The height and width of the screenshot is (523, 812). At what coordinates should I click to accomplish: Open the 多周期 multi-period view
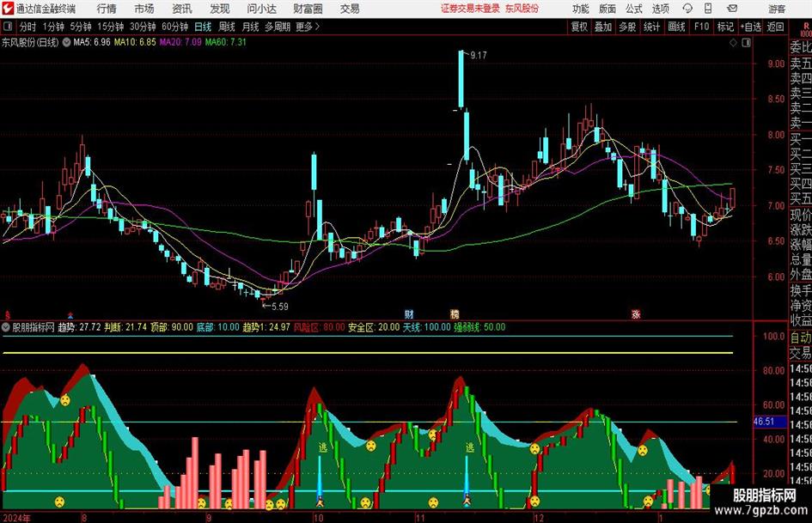point(277,27)
